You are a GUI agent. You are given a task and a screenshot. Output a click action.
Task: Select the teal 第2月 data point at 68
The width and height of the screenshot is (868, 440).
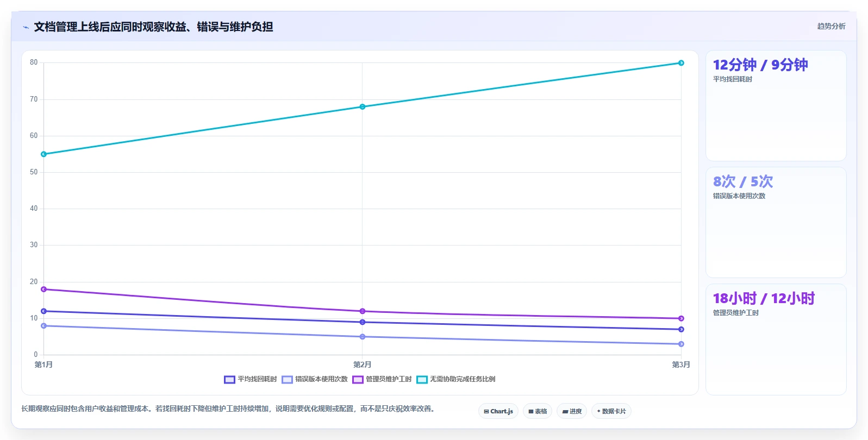point(363,107)
